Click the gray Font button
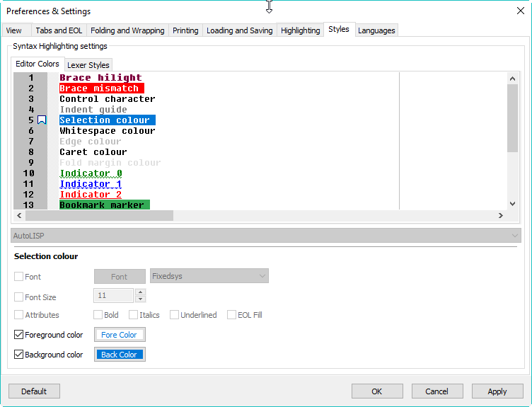 120,277
